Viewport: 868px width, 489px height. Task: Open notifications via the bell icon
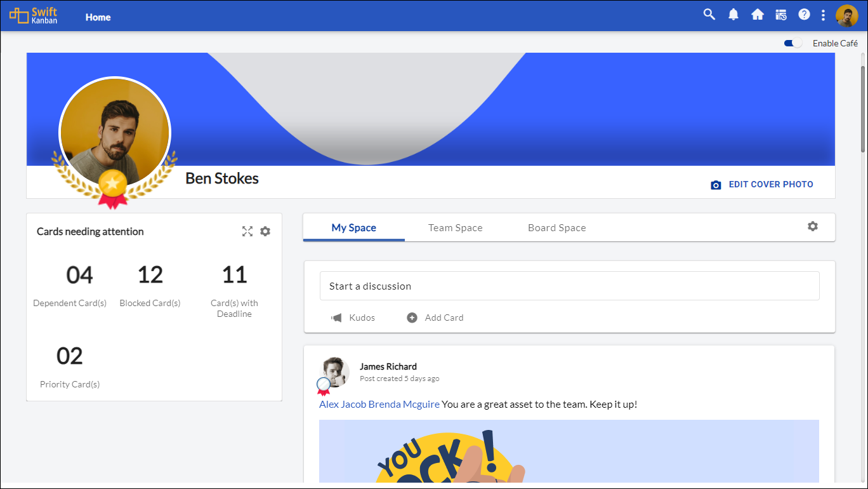point(733,15)
